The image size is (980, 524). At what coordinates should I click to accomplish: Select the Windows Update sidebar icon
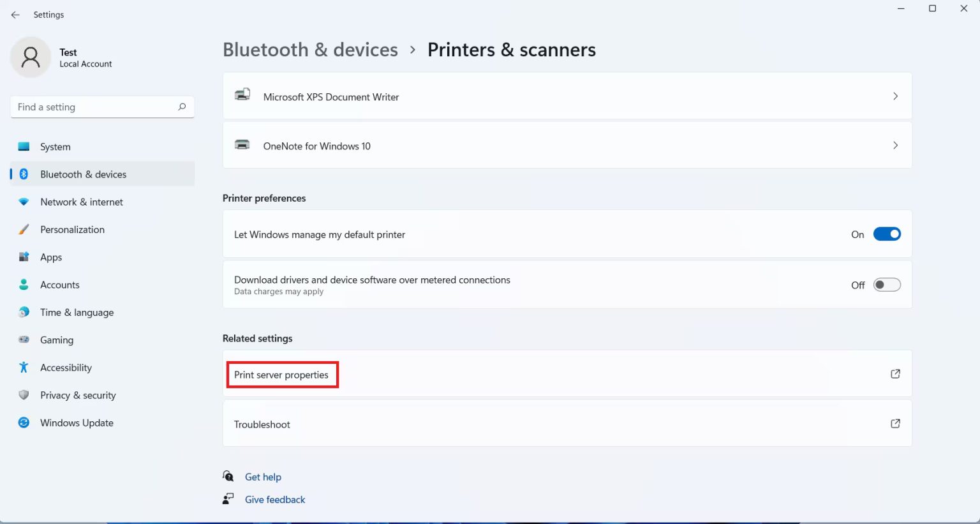24,423
